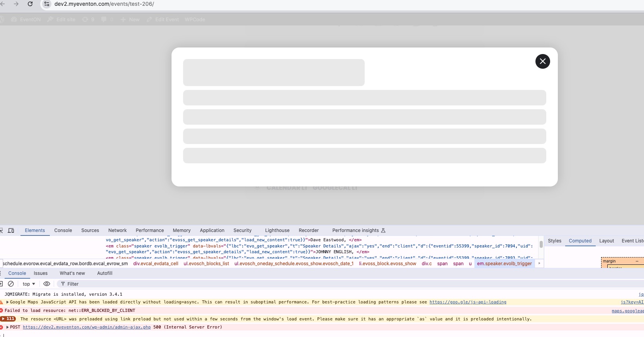The image size is (644, 337).
Task: Open the Console tab in the top DevTools bar
Action: click(63, 230)
